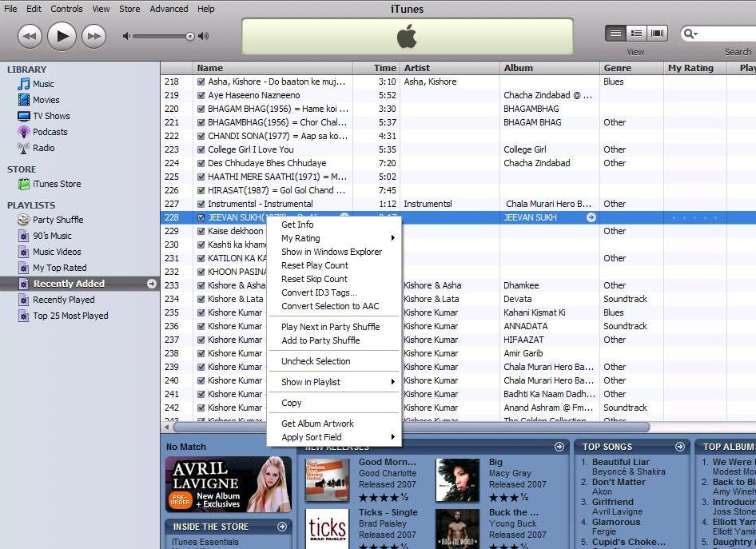Uncheck track 228 JEEVAN SUKH checkbox
The image size is (756, 549).
click(201, 218)
